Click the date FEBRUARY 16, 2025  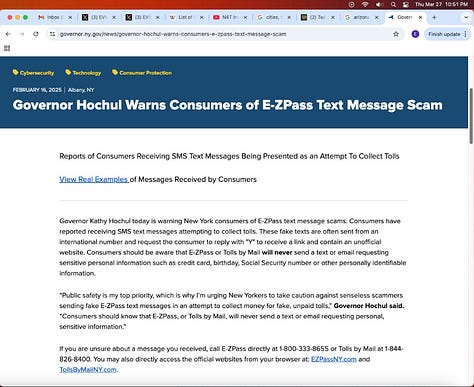click(x=37, y=90)
